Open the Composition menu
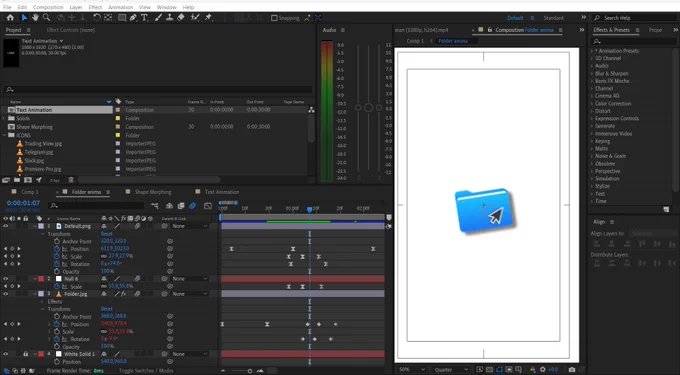The image size is (680, 375). (x=48, y=7)
